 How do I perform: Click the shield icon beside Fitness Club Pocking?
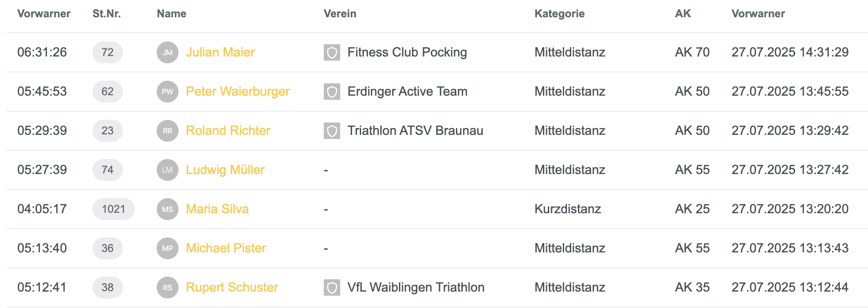pyautogui.click(x=332, y=52)
